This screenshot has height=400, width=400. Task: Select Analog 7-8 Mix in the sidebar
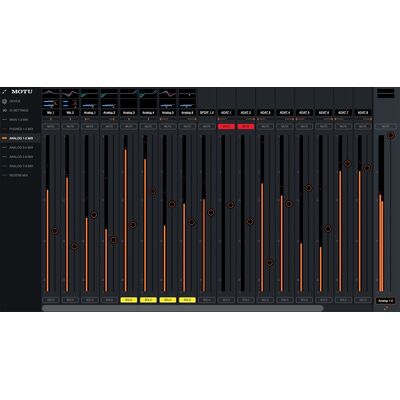point(21,166)
